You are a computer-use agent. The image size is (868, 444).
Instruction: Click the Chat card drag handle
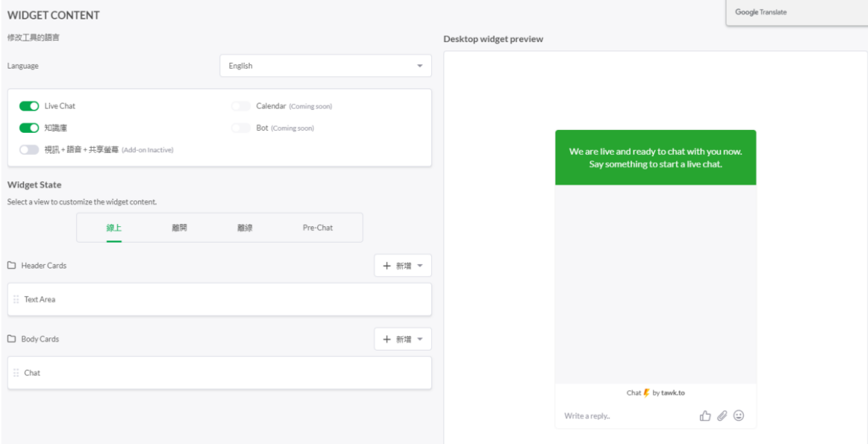[x=16, y=373]
